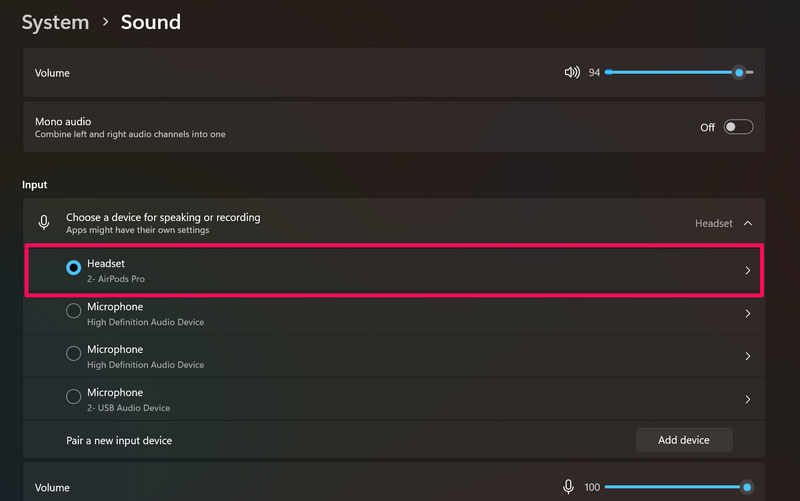Click the Sound breadcrumb title
The image size is (800, 501).
(x=151, y=21)
